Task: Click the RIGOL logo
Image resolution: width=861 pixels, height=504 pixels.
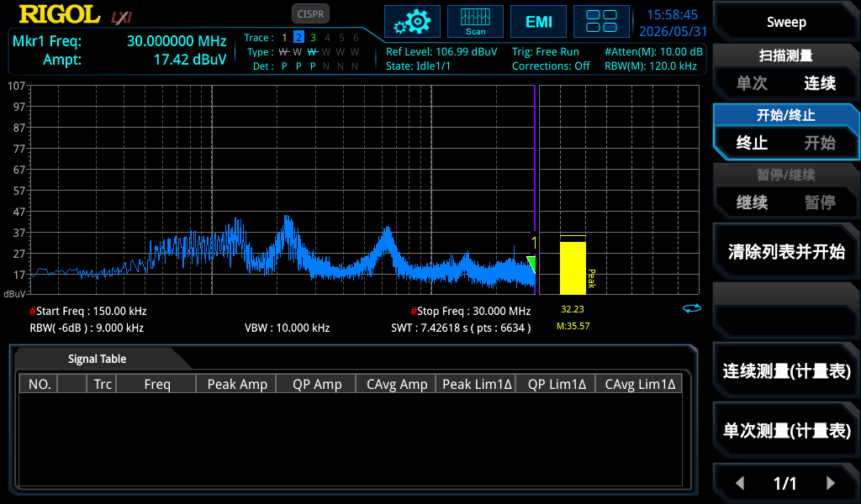Action: click(x=60, y=15)
